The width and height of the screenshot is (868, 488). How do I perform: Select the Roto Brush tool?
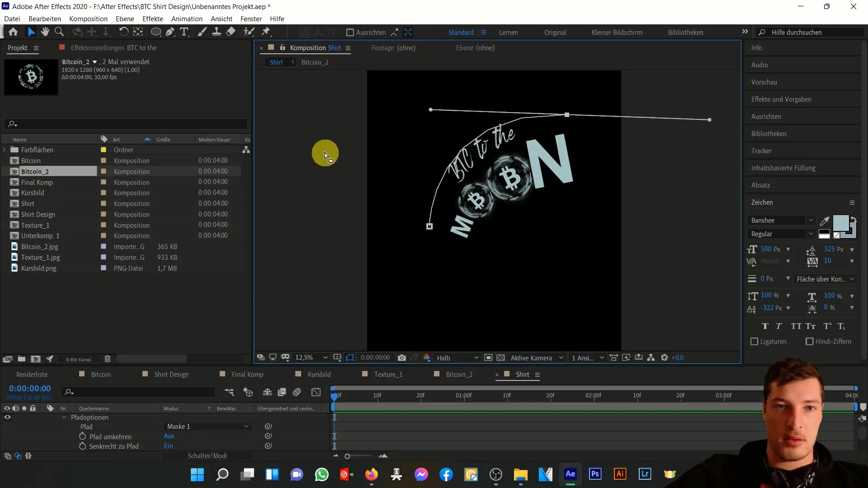click(x=249, y=32)
